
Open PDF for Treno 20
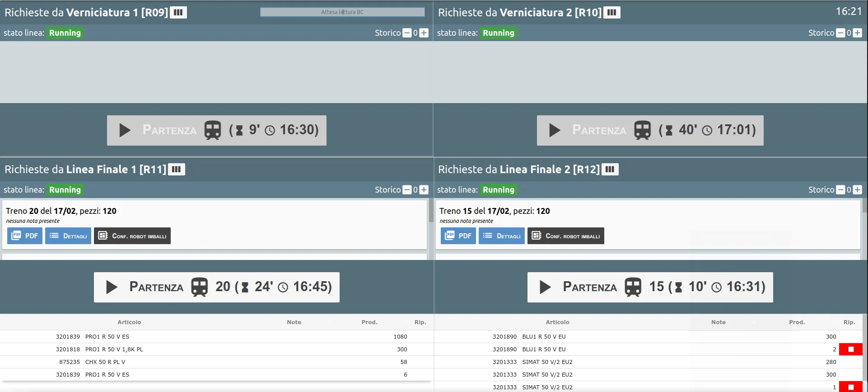click(25, 236)
